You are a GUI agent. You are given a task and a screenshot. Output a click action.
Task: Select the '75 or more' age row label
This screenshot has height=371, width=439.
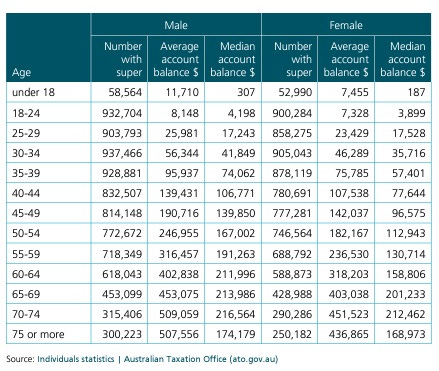(x=38, y=334)
